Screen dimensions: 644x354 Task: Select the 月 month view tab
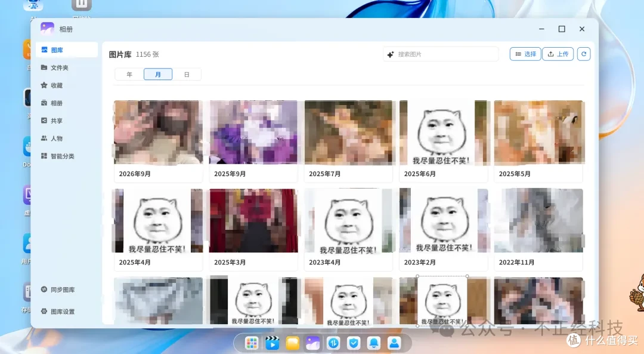point(157,75)
